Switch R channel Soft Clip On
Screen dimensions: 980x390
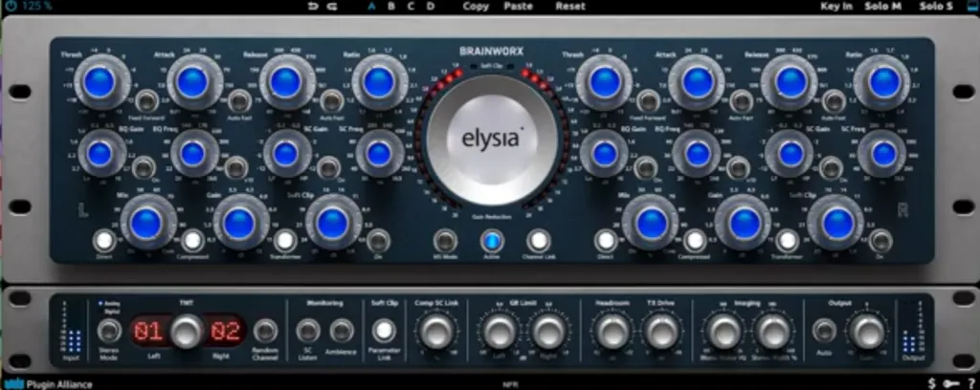(880, 240)
